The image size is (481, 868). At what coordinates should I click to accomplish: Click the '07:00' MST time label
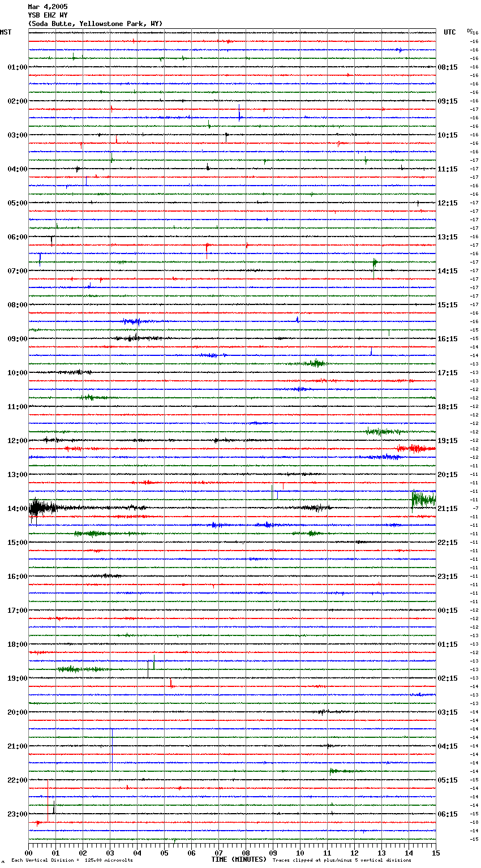point(18,271)
